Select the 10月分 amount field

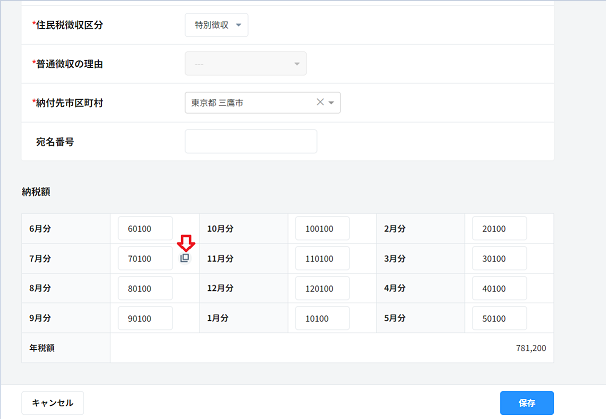(322, 229)
